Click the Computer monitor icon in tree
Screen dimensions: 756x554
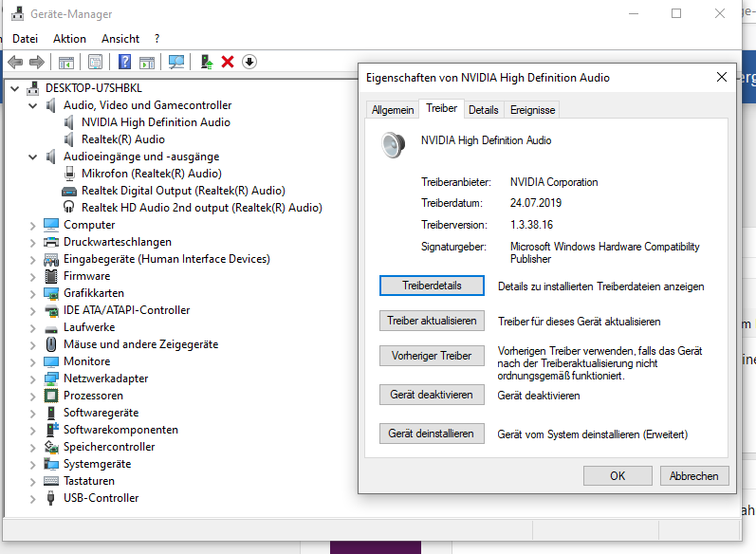51,225
